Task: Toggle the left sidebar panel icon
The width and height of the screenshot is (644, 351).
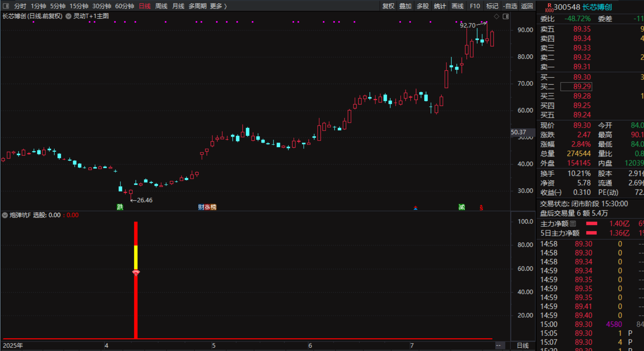Action: click(6, 6)
